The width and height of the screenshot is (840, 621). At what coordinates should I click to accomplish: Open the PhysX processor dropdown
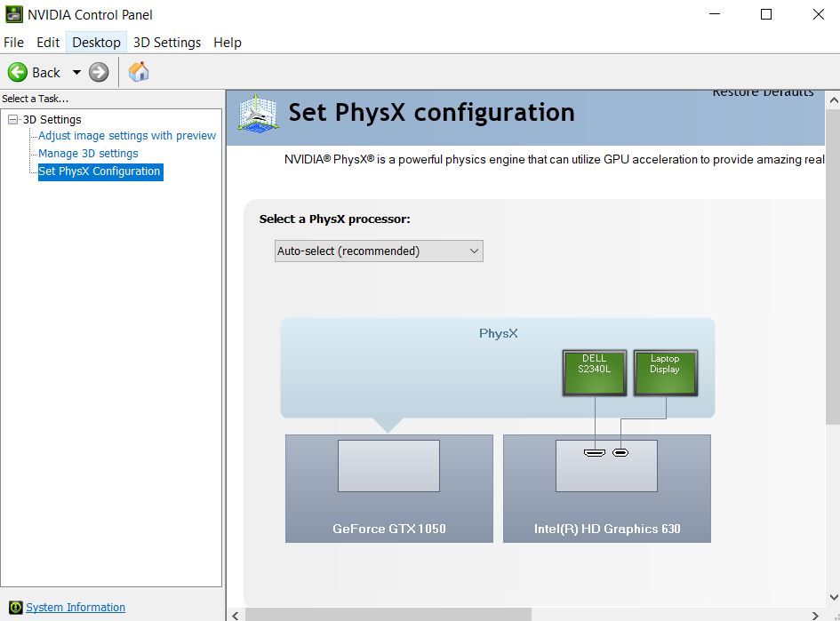379,251
